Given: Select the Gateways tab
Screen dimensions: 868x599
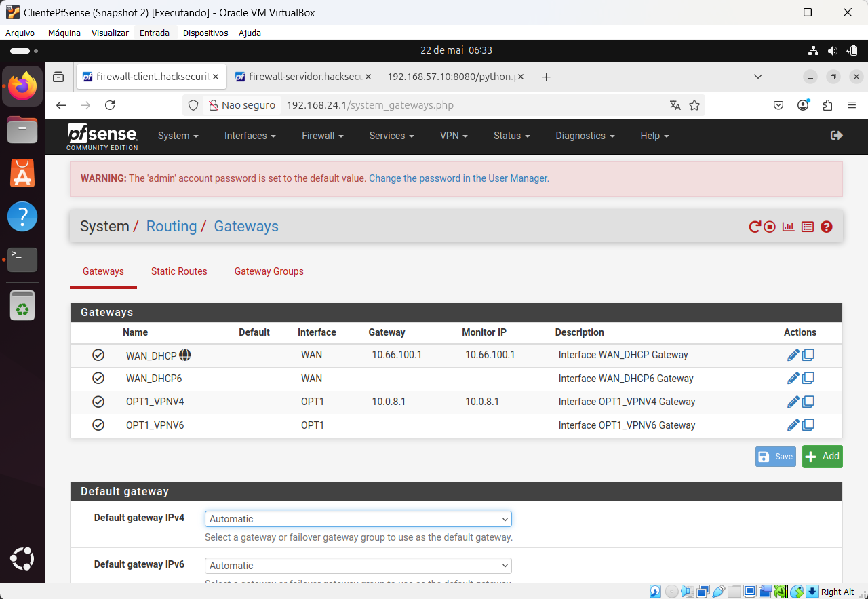Looking at the screenshot, I should coord(103,271).
